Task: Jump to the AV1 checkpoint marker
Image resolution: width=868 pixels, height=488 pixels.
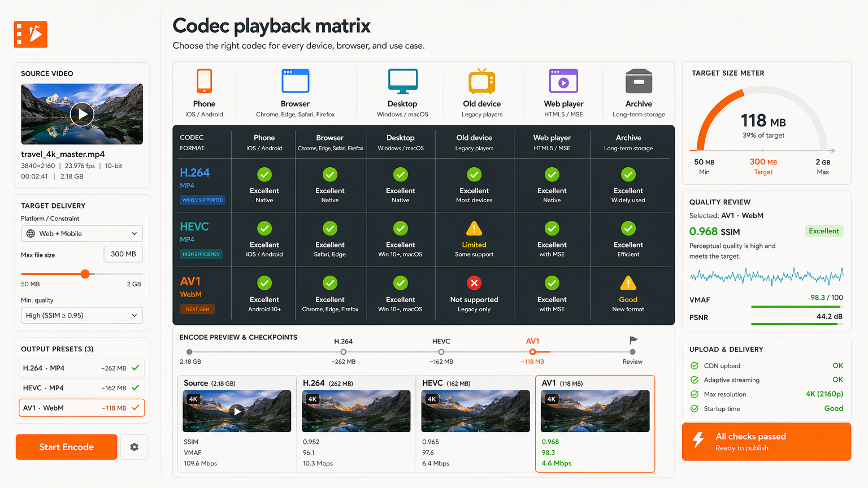Action: coord(532,352)
